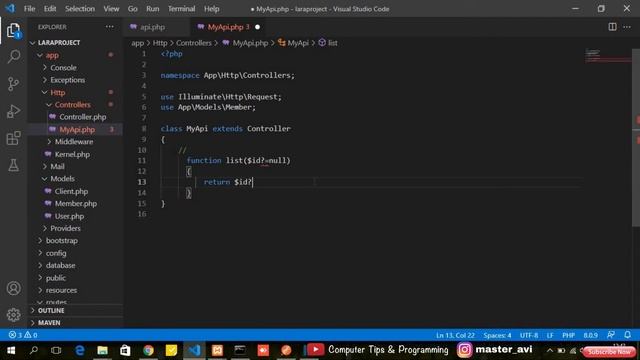Viewport: 640px width, 360px height.
Task: Open the Manage gear icon
Action: point(13,315)
